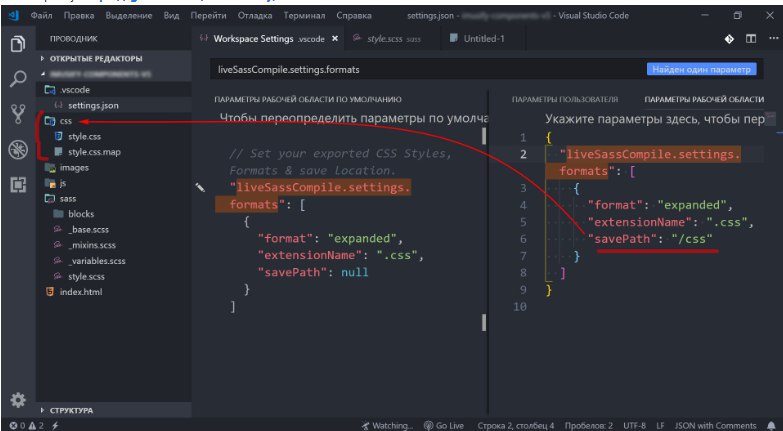Open the Вид menu
The height and width of the screenshot is (431, 783).
pos(171,15)
